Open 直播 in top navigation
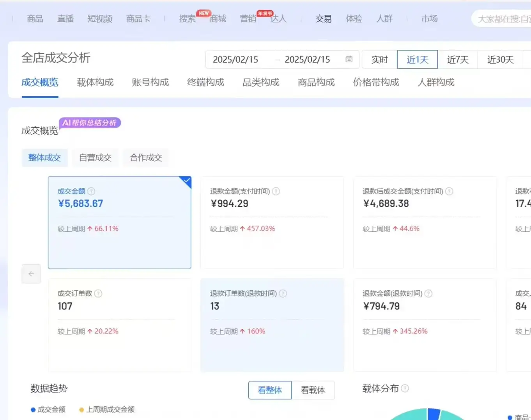The height and width of the screenshot is (420, 531). tap(65, 19)
